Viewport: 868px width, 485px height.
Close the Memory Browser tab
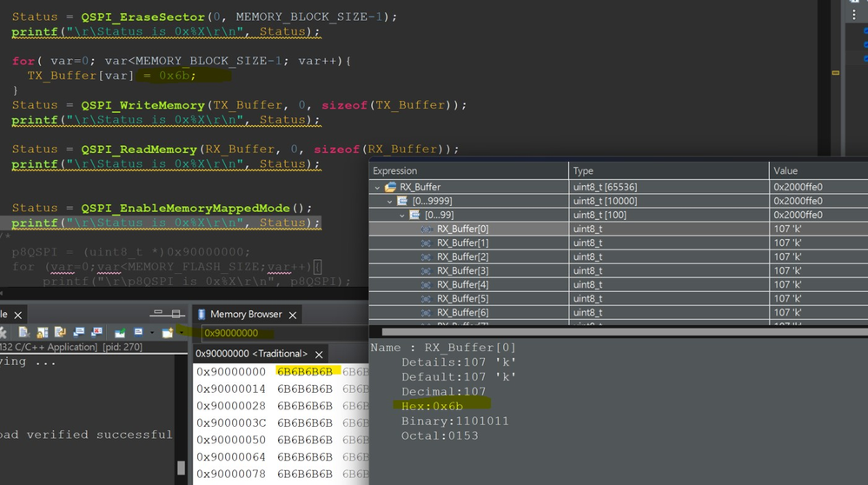point(293,315)
